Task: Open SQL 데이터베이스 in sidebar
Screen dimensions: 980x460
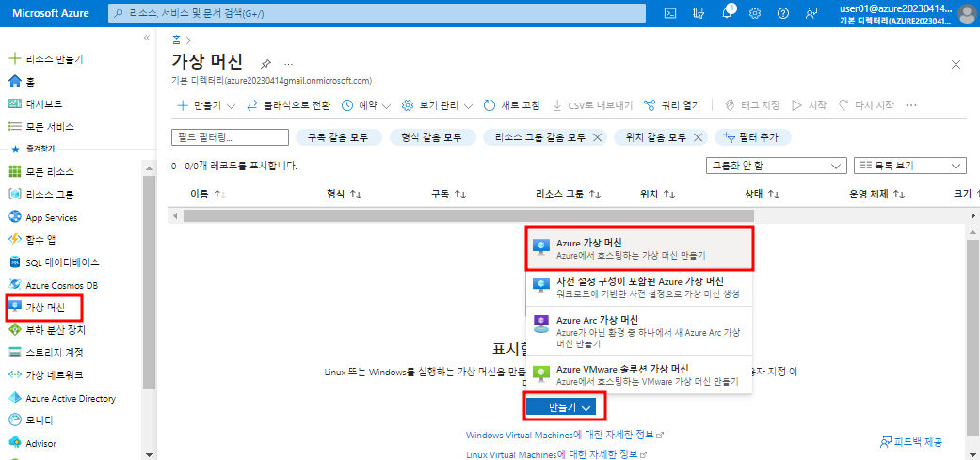Action: (x=54, y=262)
